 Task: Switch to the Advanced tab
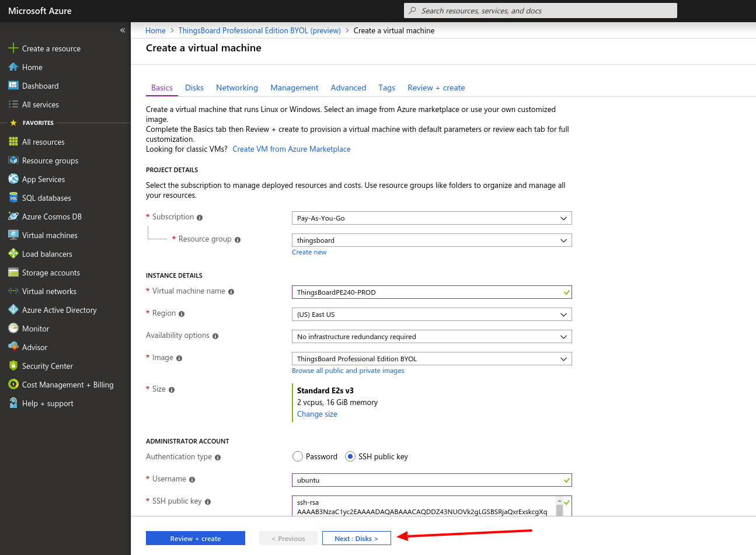click(349, 88)
